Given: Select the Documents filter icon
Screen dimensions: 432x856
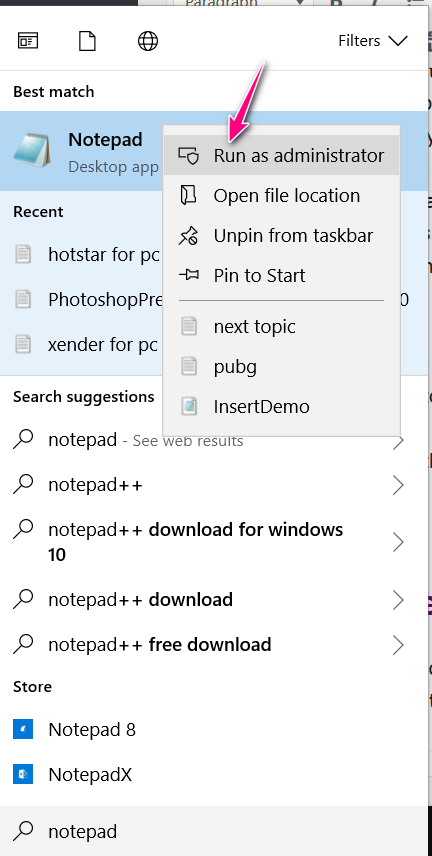Looking at the screenshot, I should point(87,41).
